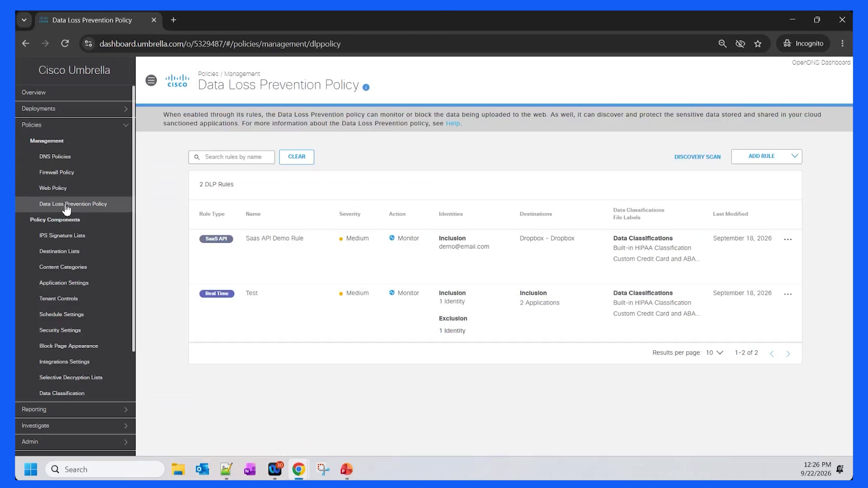
Task: Click the CLEAR button
Action: [x=297, y=157]
